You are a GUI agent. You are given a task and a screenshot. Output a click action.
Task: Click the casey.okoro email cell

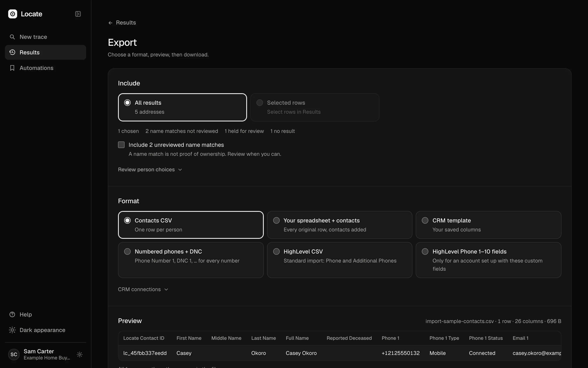pyautogui.click(x=537, y=353)
